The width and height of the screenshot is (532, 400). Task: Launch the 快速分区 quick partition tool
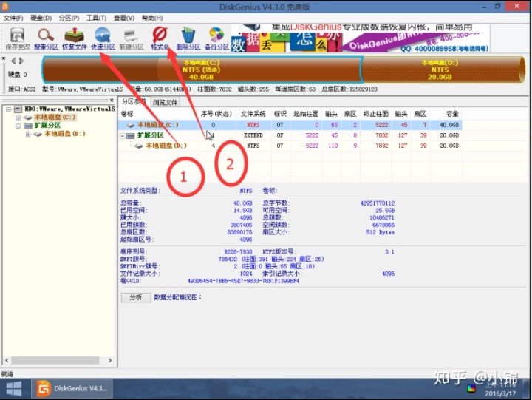coord(103,38)
